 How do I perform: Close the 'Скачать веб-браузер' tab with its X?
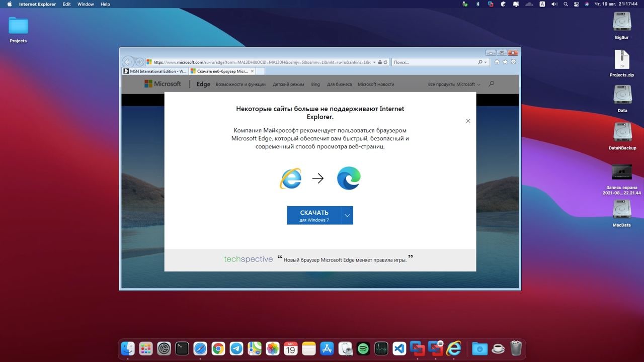252,71
